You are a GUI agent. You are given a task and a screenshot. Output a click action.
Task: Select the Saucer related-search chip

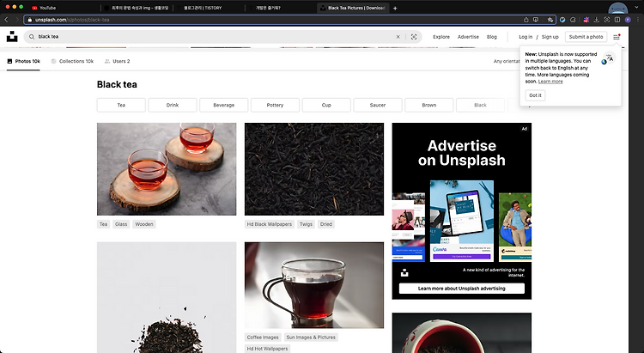(378, 105)
